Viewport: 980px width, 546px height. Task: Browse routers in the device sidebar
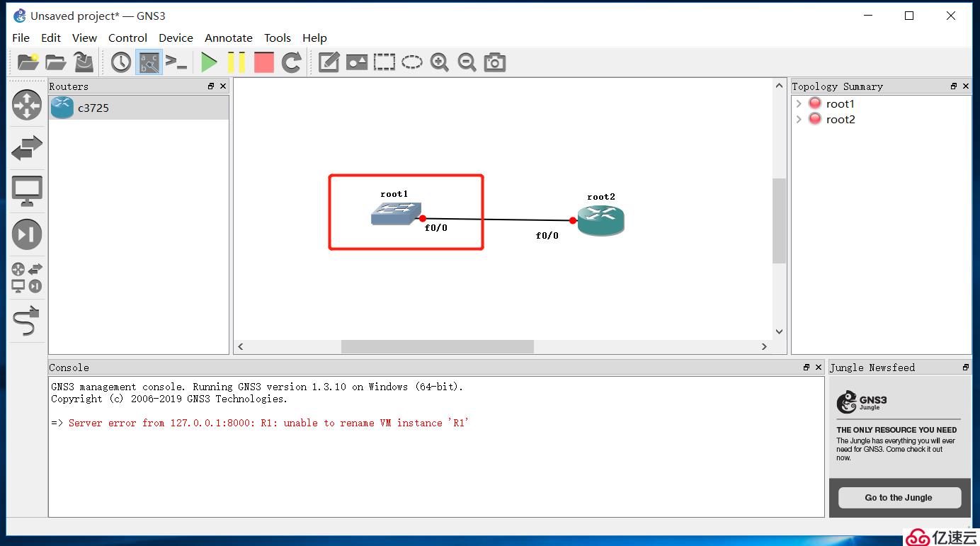tap(27, 105)
